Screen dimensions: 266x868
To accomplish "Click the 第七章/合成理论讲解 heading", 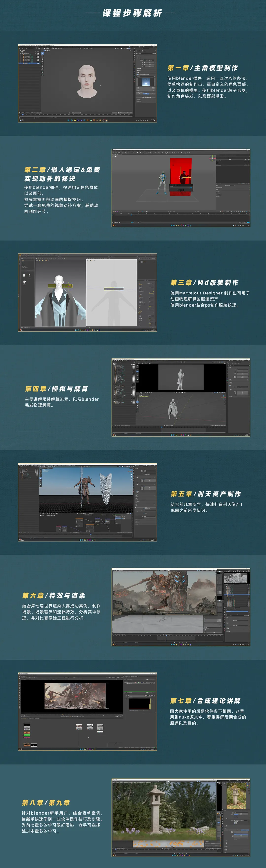I will (x=205, y=700).
